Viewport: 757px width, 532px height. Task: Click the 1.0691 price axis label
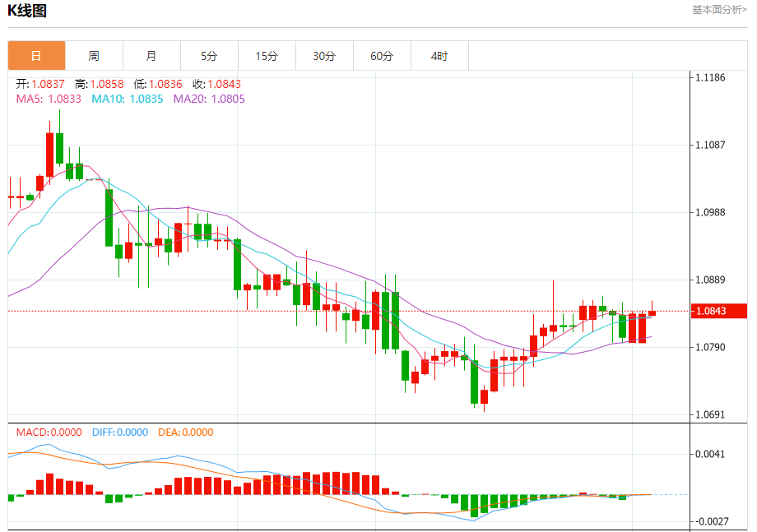tap(709, 414)
